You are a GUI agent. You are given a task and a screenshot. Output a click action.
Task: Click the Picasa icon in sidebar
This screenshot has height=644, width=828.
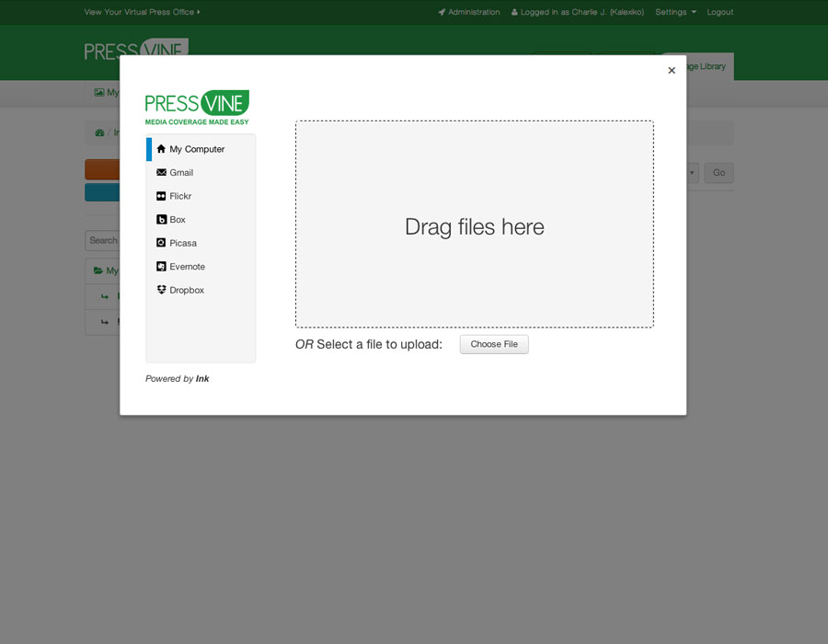coord(161,243)
